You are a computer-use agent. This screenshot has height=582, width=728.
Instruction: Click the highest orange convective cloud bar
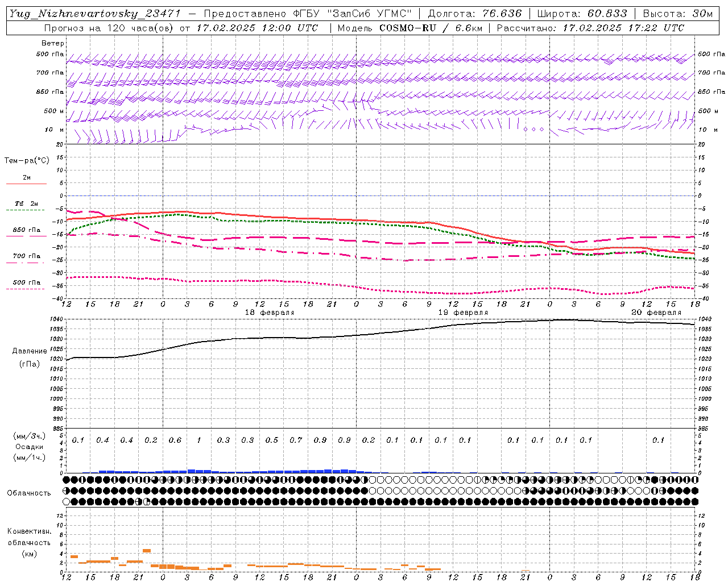click(x=147, y=550)
